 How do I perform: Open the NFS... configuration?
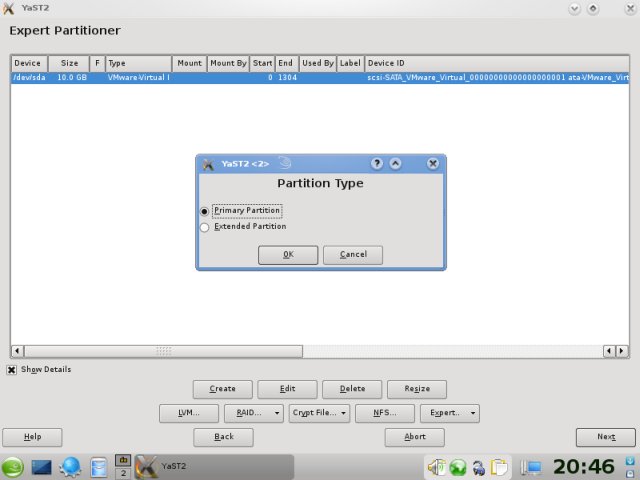pos(385,413)
